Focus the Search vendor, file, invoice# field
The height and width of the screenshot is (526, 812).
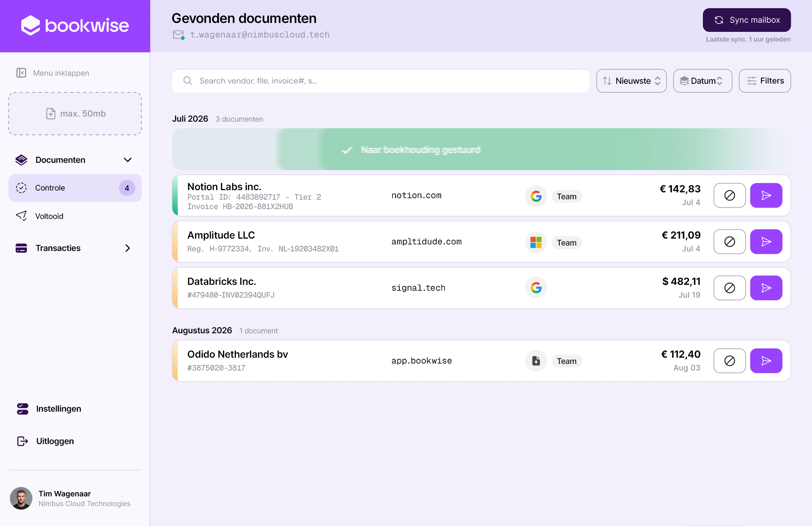coord(381,81)
